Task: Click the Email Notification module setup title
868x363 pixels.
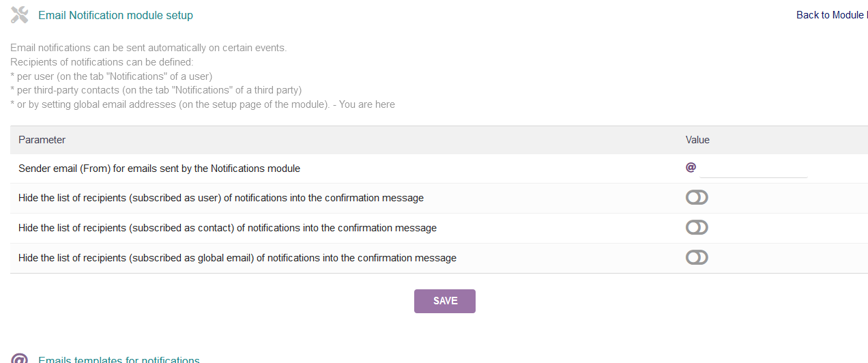Action: pyautogui.click(x=115, y=15)
